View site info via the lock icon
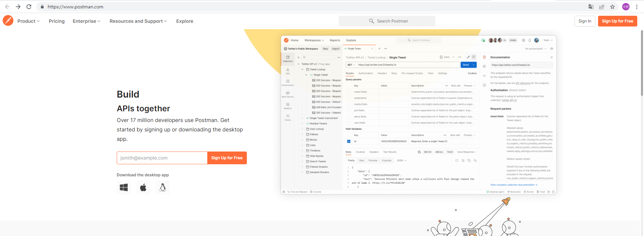Screen dimensions: 644x236 click(x=42, y=7)
